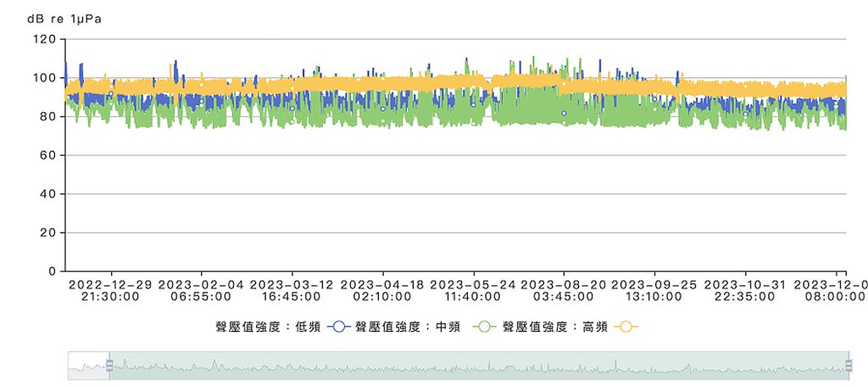Click the 2023-05-24 11:40:00 x-axis label
The height and width of the screenshot is (387, 868).
[x=473, y=290]
